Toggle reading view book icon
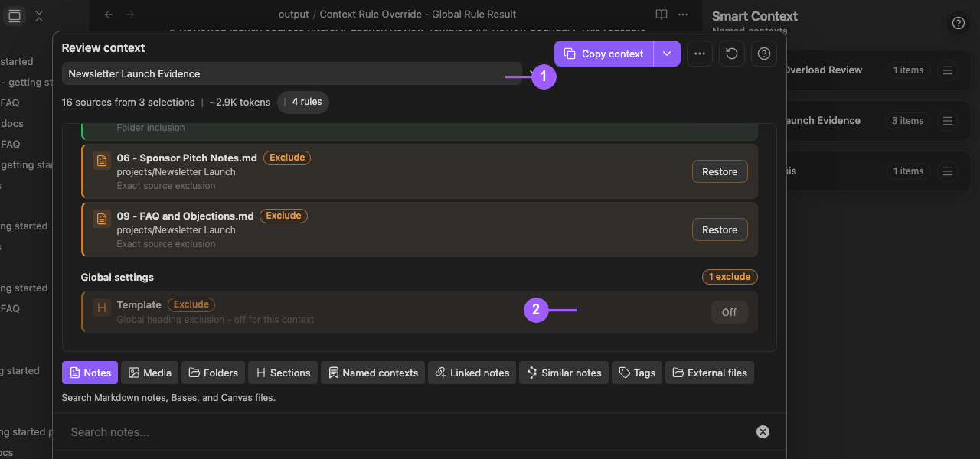This screenshot has width=980, height=459. pyautogui.click(x=661, y=15)
